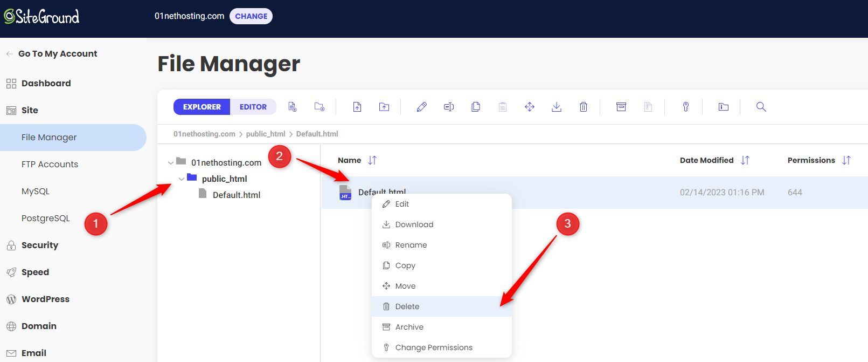The height and width of the screenshot is (362, 868).
Task: Choose Rename from context menu
Action: click(x=441, y=245)
